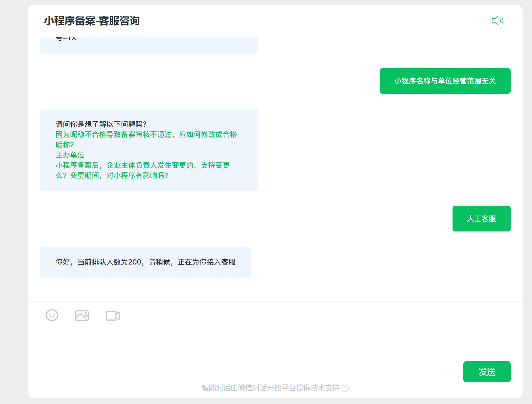Click the blank toolbar space right of video icon
The image size is (532, 404).
[x=285, y=315]
